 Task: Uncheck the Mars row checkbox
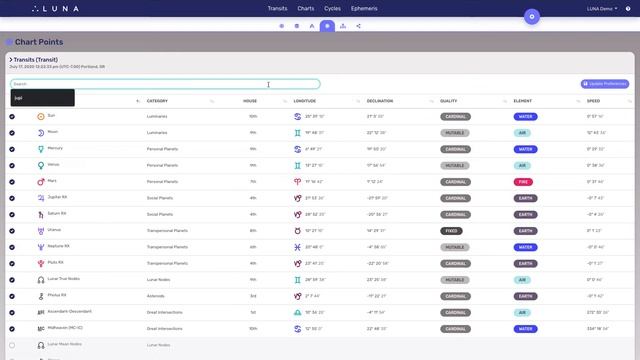pyautogui.click(x=12, y=182)
